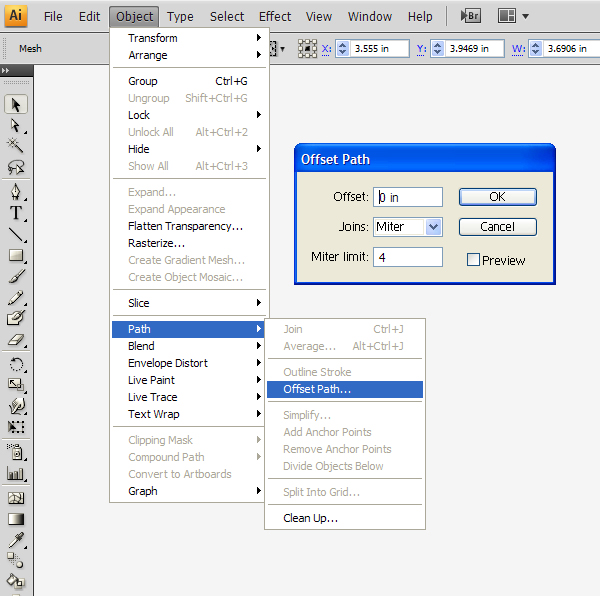
Task: Select the Rectangle tool
Action: point(16,255)
